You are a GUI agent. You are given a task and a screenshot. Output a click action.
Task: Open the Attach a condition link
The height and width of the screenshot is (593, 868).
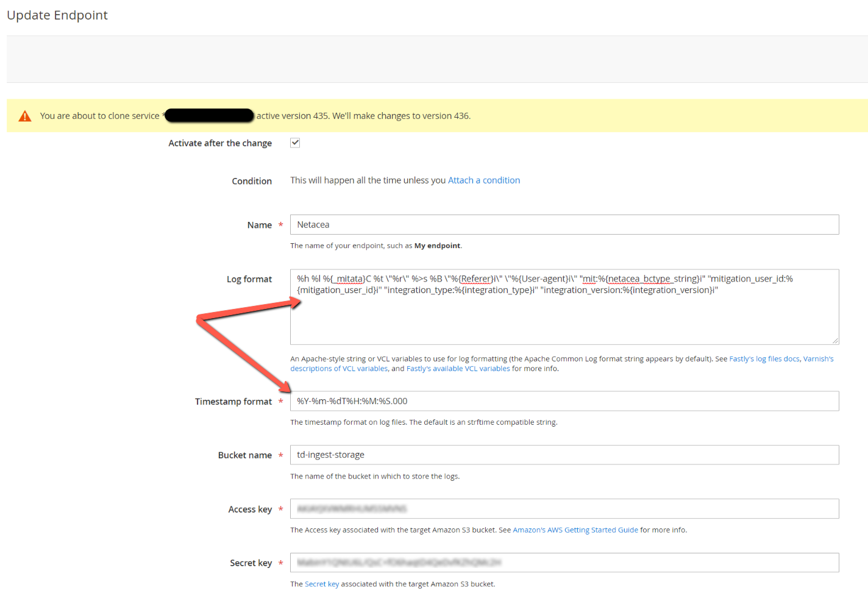pyautogui.click(x=483, y=180)
